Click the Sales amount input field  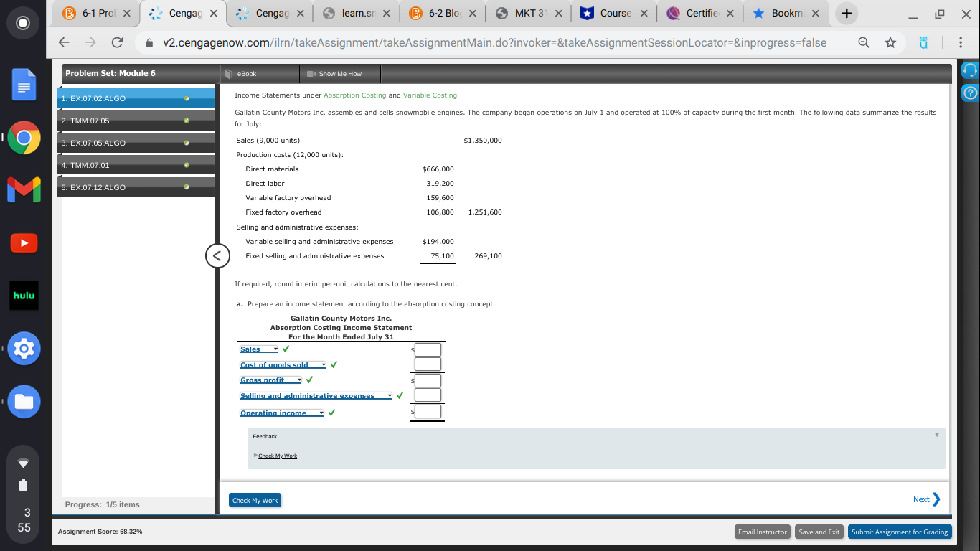[x=428, y=350]
